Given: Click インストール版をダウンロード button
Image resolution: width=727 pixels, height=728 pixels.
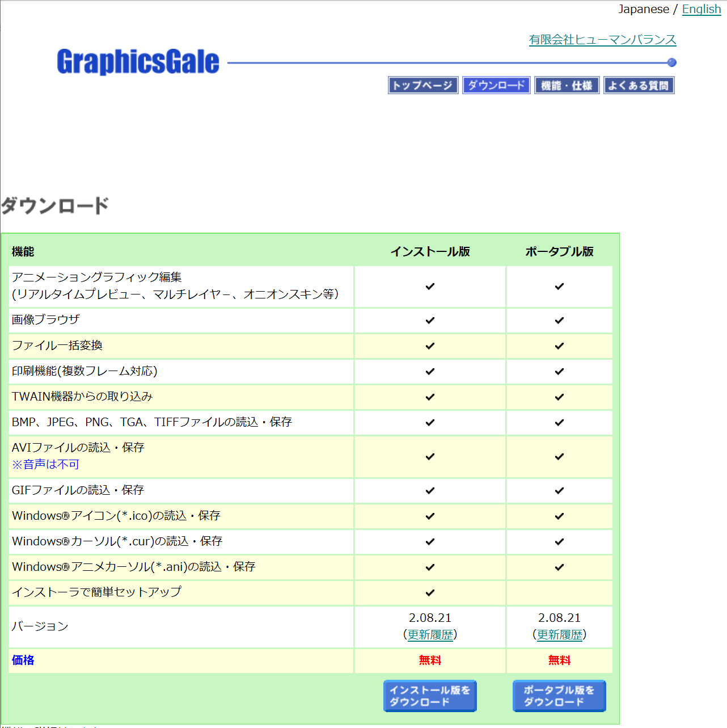Looking at the screenshot, I should (x=430, y=696).
